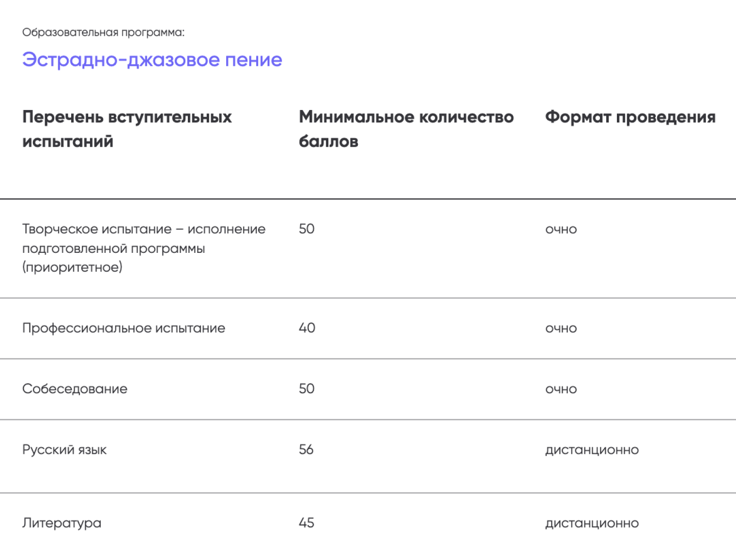
Task: Click score 50 for Творческое испытание
Action: pos(307,229)
